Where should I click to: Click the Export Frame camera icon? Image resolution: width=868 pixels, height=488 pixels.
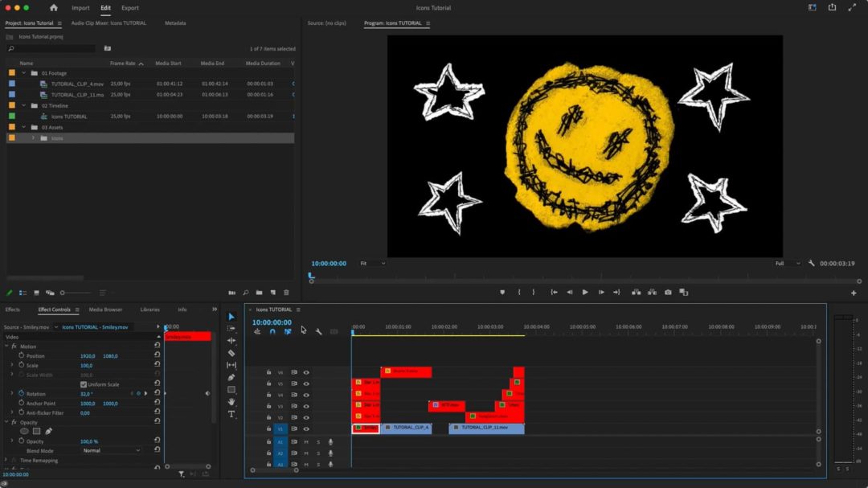pos(668,293)
